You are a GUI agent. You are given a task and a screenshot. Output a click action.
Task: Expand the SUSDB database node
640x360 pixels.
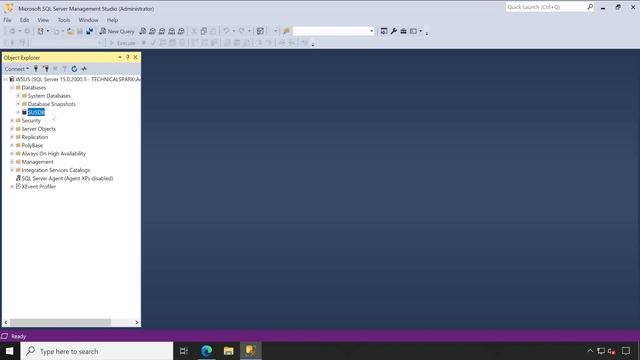coord(18,112)
